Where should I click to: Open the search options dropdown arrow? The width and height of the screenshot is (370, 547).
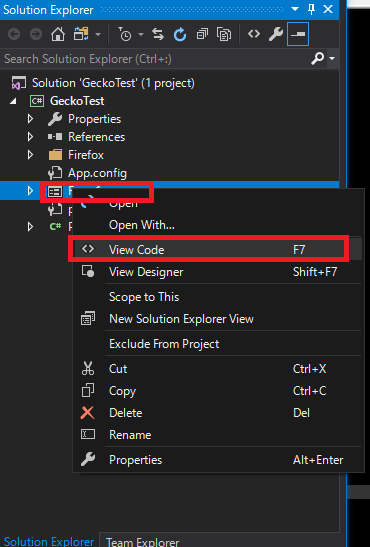(x=332, y=58)
